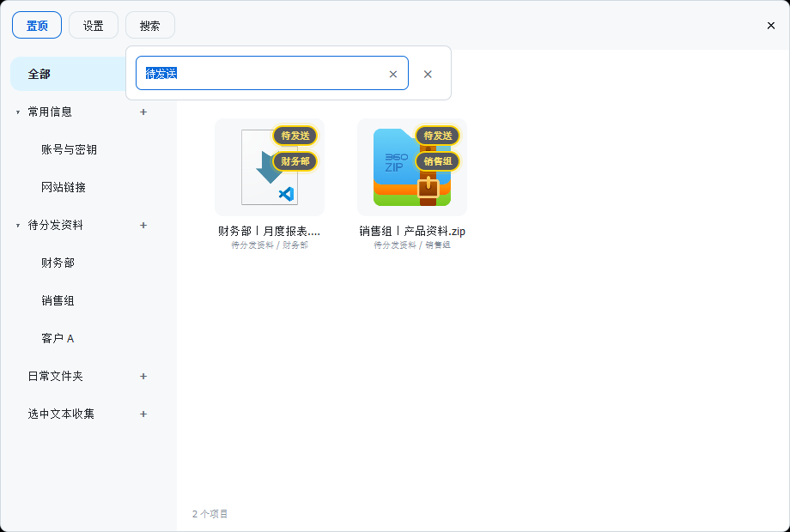Viewport: 790px width, 532px height.
Task: Toggle the 置顶 pin button
Action: [x=37, y=25]
